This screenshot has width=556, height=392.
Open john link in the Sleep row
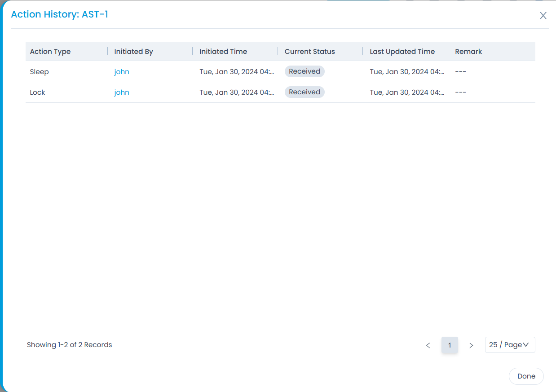[122, 72]
